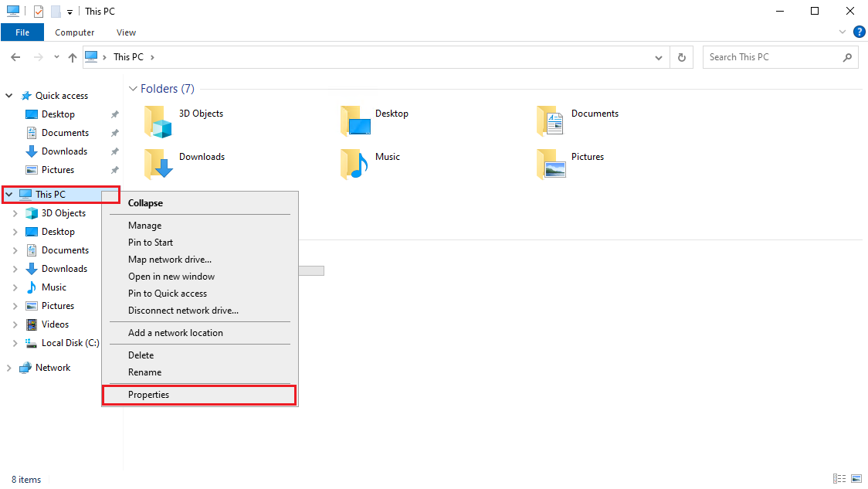Expand the Network tree node

point(8,368)
